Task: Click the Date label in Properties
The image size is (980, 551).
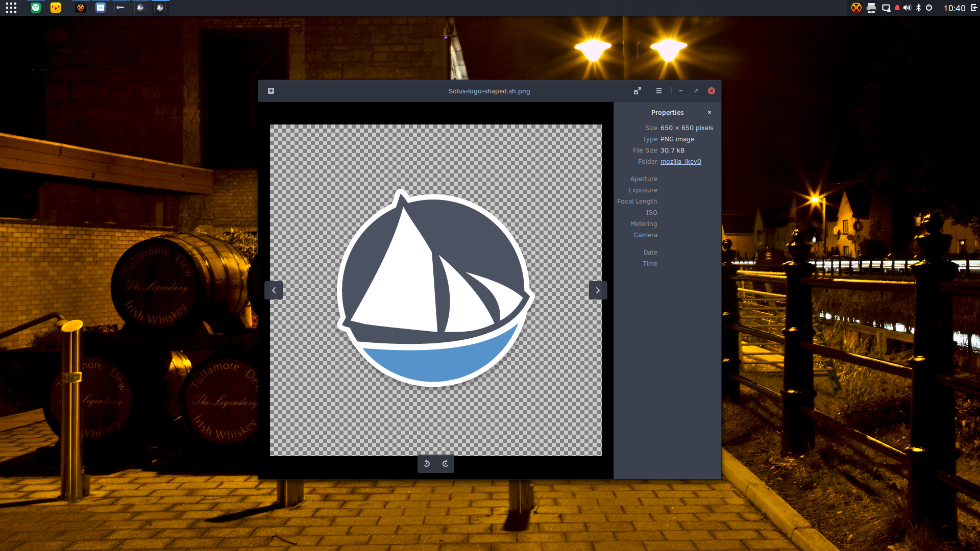Action: click(x=650, y=253)
